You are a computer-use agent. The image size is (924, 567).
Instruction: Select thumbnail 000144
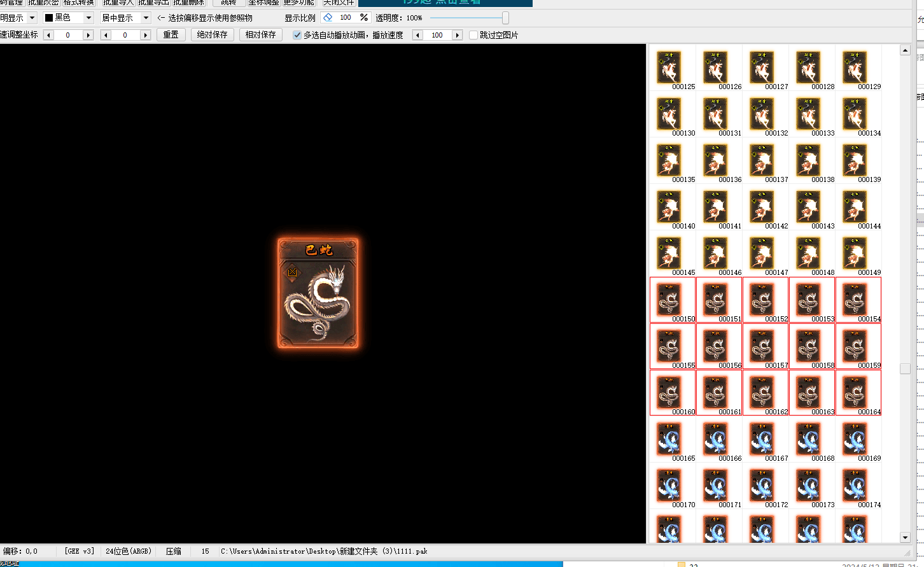pos(858,207)
